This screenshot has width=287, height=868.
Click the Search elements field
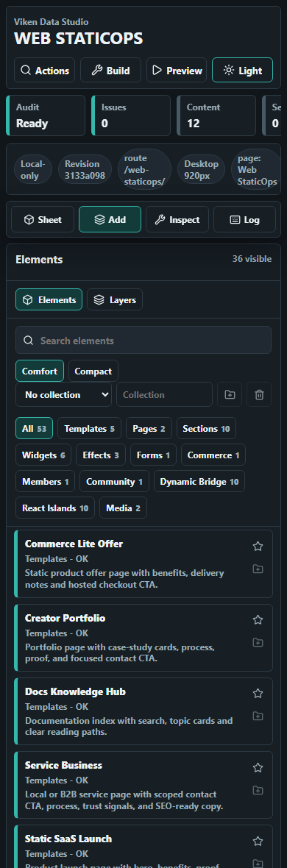[143, 340]
